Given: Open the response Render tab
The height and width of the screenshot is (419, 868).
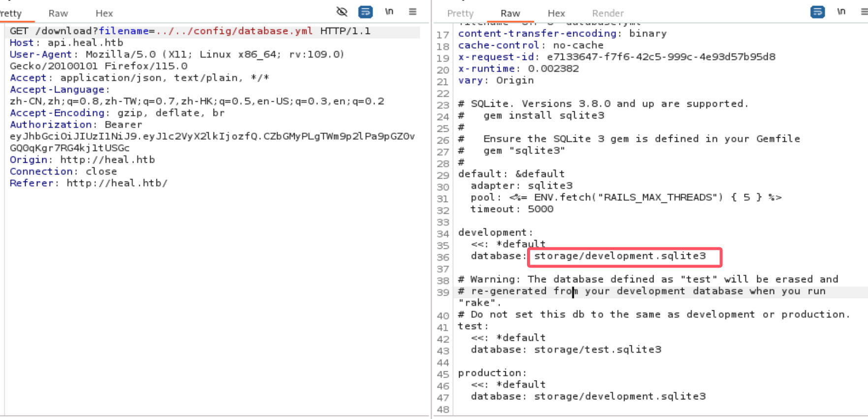Looking at the screenshot, I should pos(608,14).
